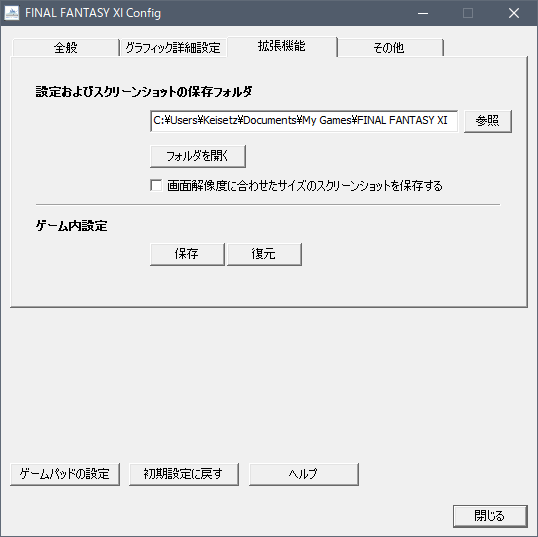Click the 復元 restore button
The image size is (538, 537).
pos(264,254)
